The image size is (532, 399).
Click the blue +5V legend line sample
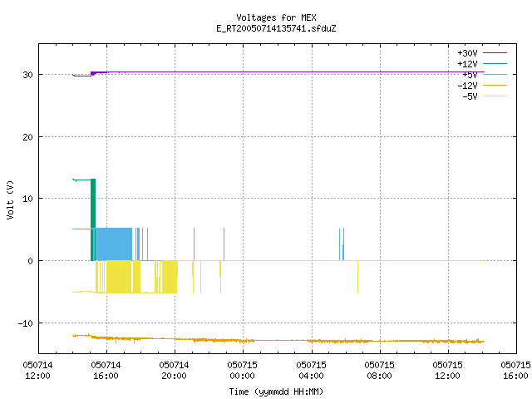[x=495, y=74]
